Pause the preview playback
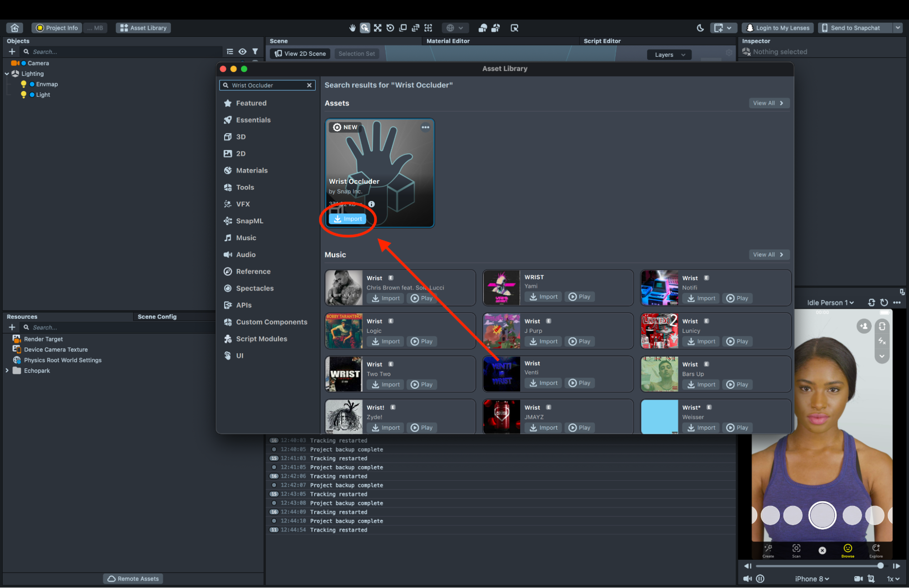909x588 pixels. point(760,578)
